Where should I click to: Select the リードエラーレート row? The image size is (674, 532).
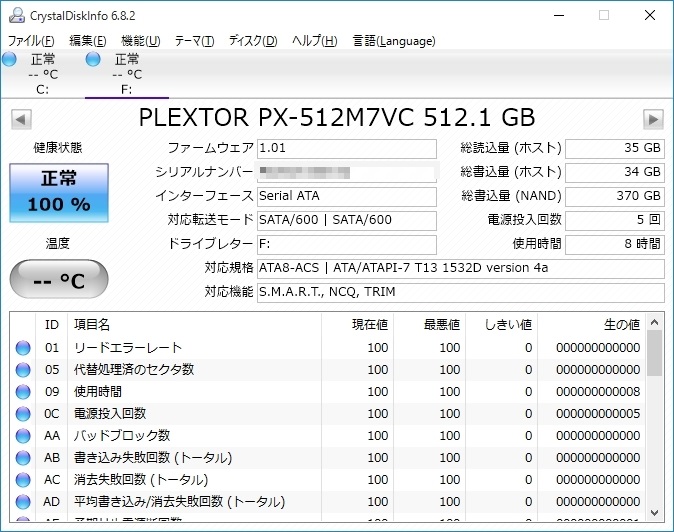pyautogui.click(x=327, y=348)
